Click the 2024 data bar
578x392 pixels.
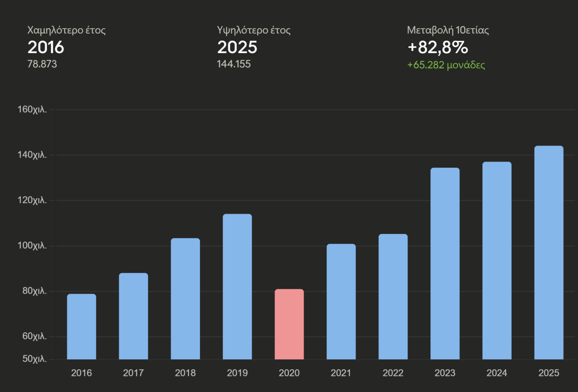coord(496,260)
